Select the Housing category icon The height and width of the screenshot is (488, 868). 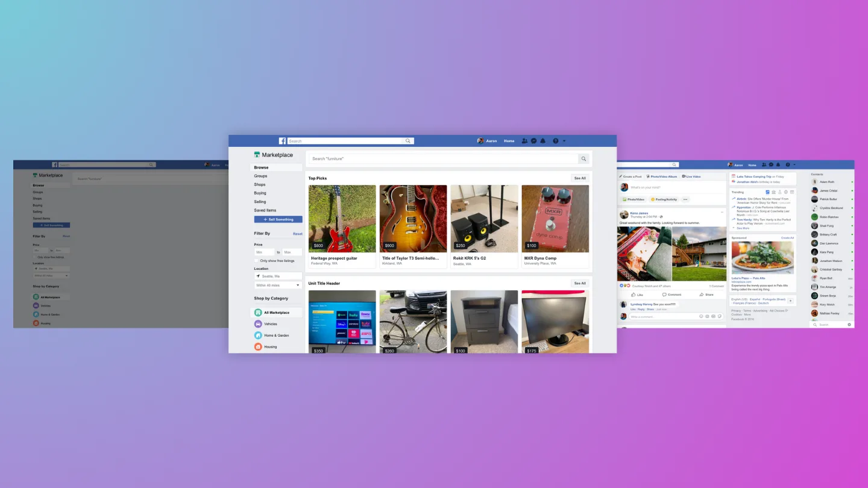pyautogui.click(x=257, y=346)
